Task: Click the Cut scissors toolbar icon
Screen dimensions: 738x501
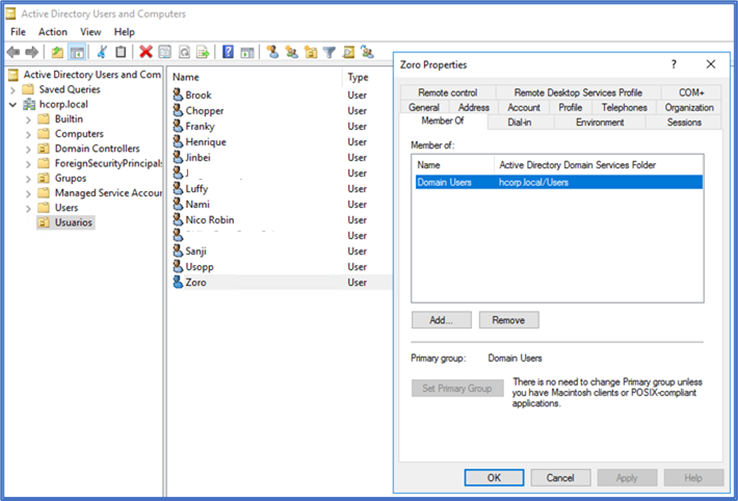Action: 101,52
